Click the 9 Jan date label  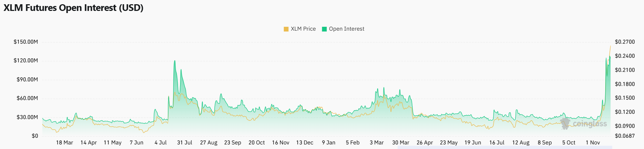(x=329, y=143)
